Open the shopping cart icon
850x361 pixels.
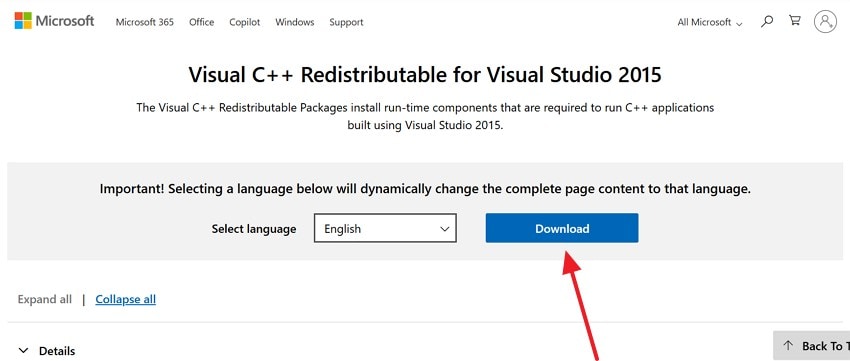point(795,21)
